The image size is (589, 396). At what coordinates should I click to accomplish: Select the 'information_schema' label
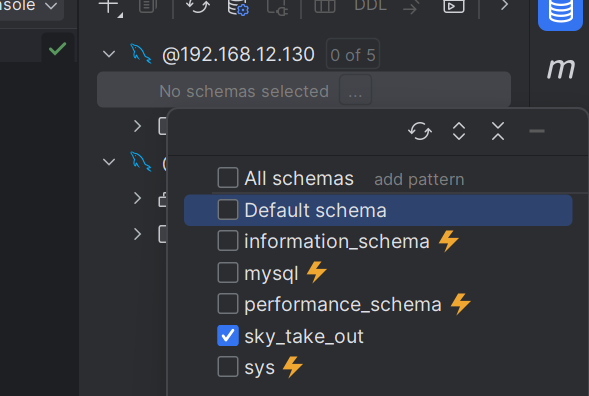coord(337,241)
